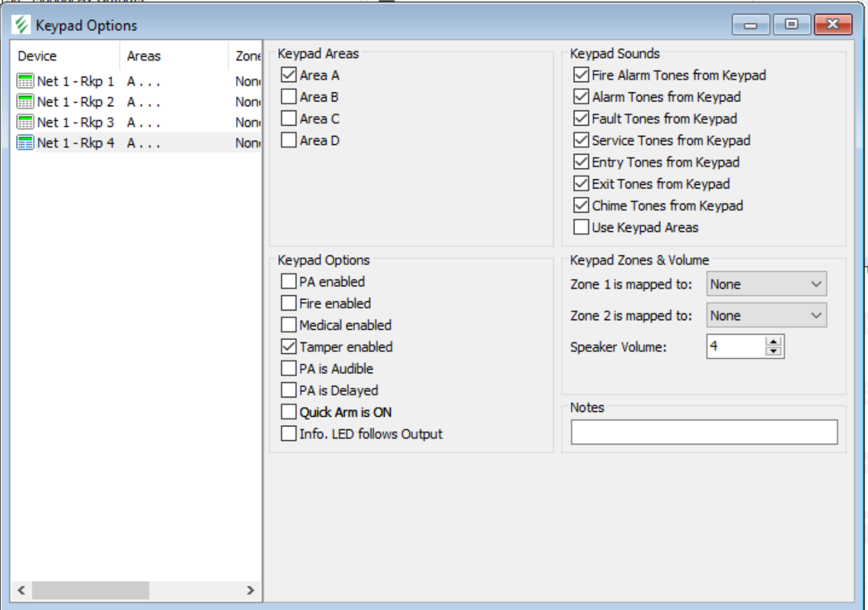Click the Net 1 - Rkp 4 keypad icon
Image resolution: width=868 pixels, height=610 pixels.
[x=26, y=144]
